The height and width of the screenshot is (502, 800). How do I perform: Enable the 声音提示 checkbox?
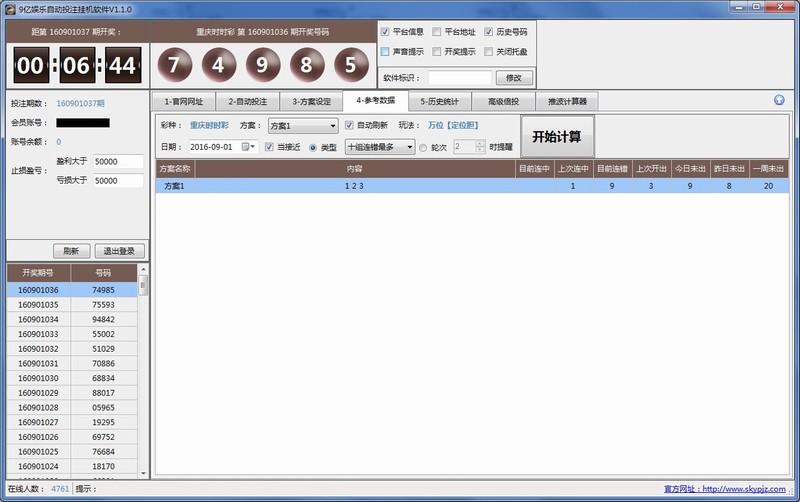(x=386, y=51)
